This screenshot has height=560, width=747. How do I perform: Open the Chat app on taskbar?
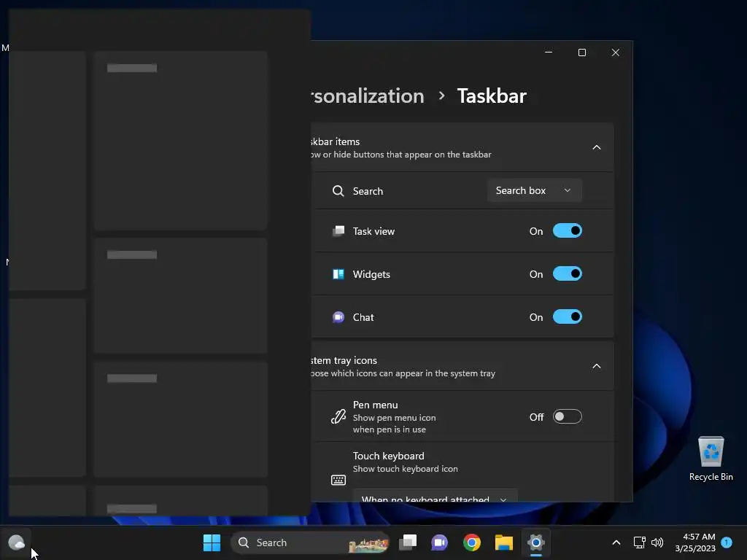coord(439,542)
